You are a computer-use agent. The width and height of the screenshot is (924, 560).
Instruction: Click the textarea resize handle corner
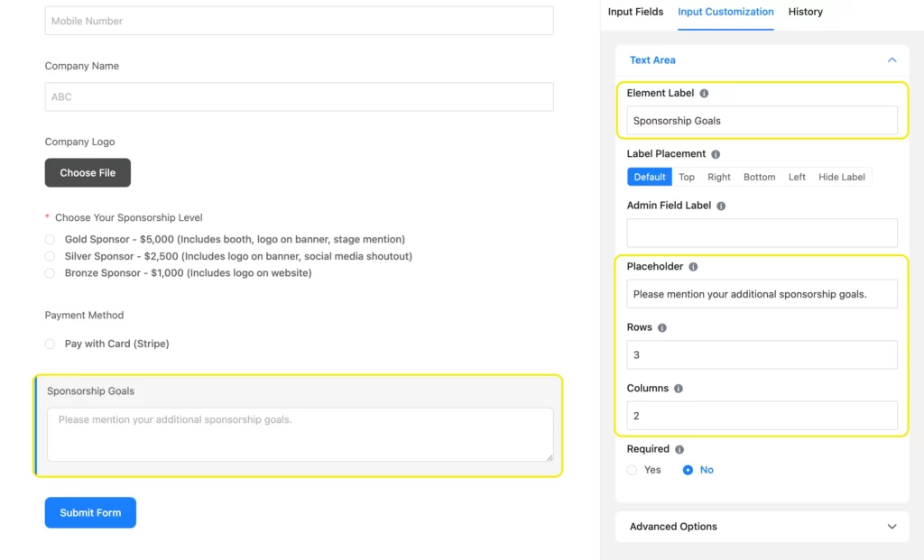550,457
